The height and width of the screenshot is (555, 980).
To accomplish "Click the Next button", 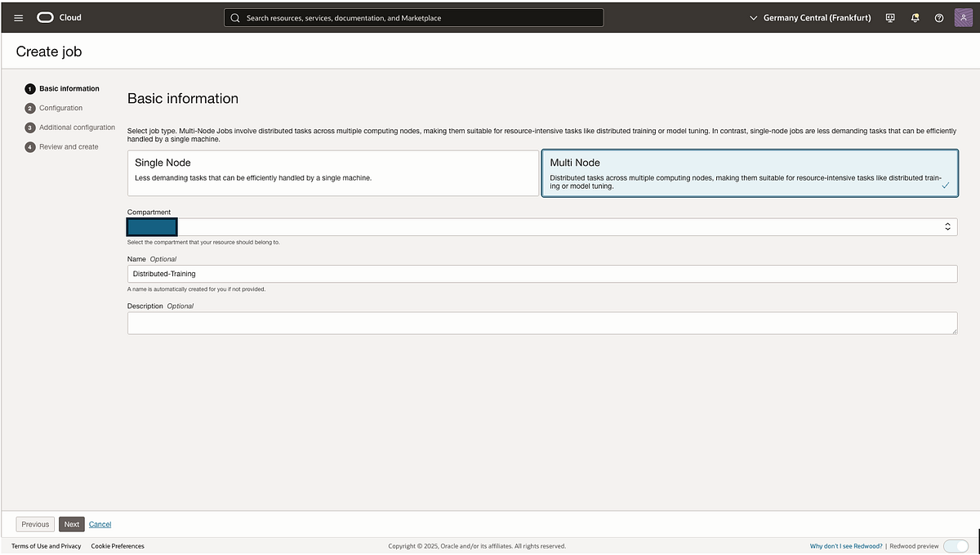I will pyautogui.click(x=72, y=524).
